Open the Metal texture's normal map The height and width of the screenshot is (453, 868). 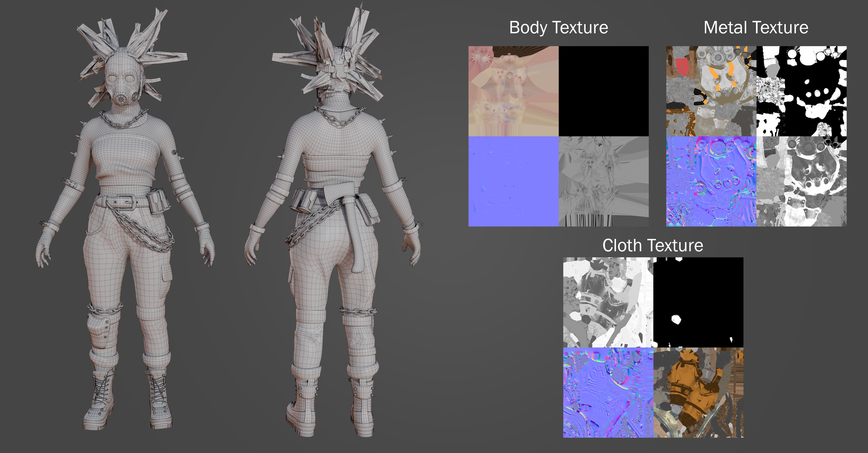711,181
